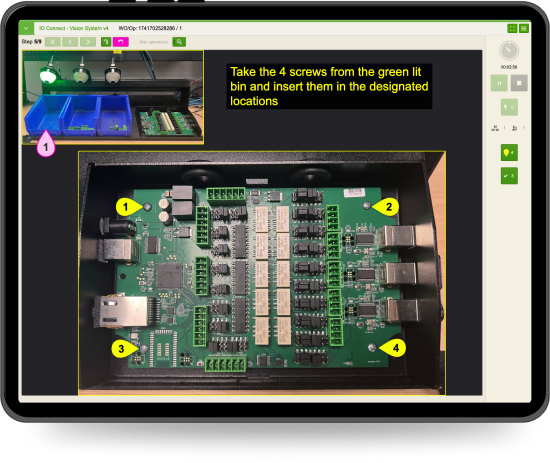550x463 pixels.
Task: Select yellow marker 4 on circuit board
Action: click(394, 348)
